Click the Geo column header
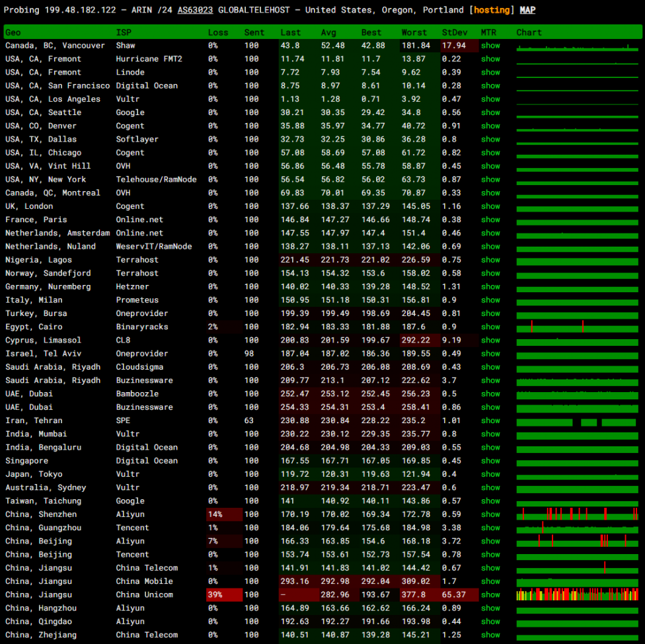This screenshot has width=645, height=644. pos(13,32)
